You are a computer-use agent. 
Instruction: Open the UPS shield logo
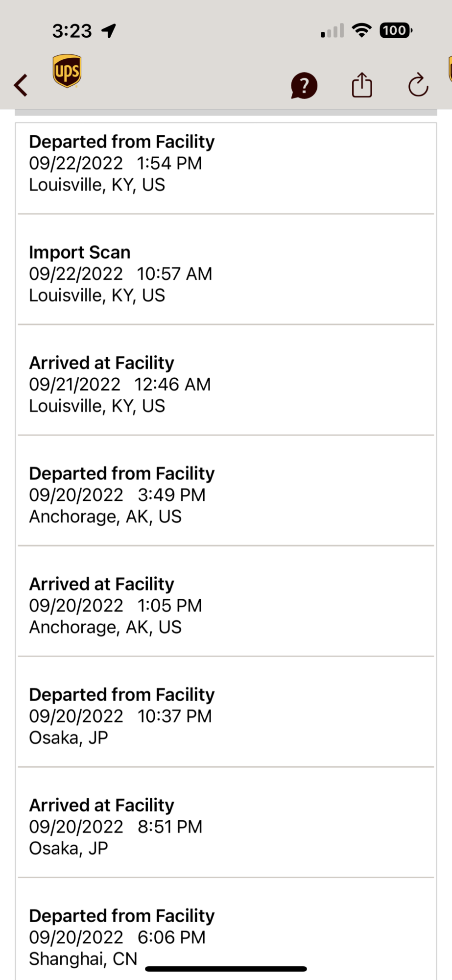click(67, 71)
